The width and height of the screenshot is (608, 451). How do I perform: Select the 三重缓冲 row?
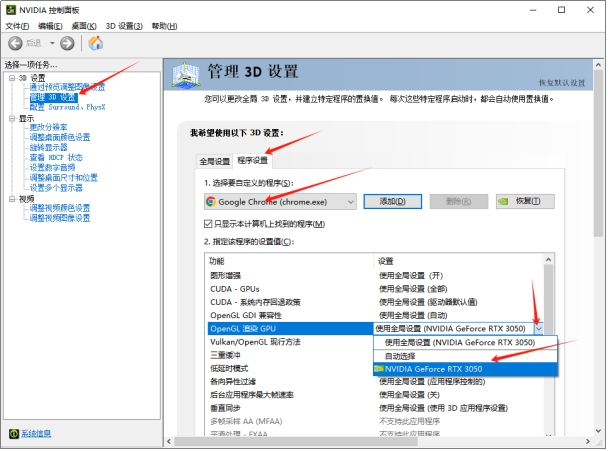pos(290,355)
